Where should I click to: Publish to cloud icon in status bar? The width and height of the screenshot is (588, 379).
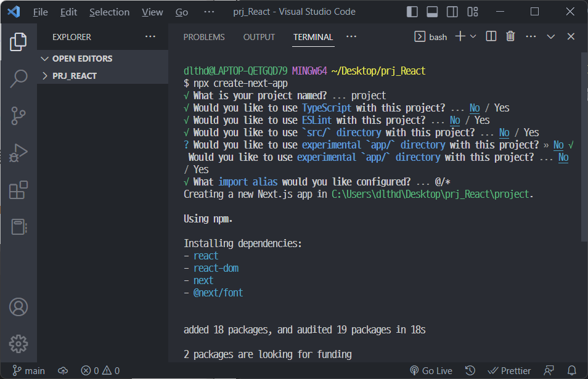coord(63,371)
